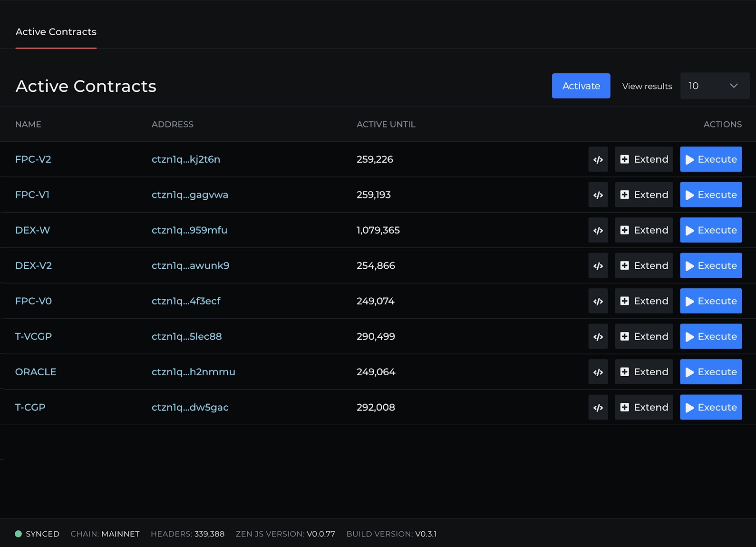756x547 pixels.
Task: Click code icon for T-CGP contract
Action: (598, 408)
